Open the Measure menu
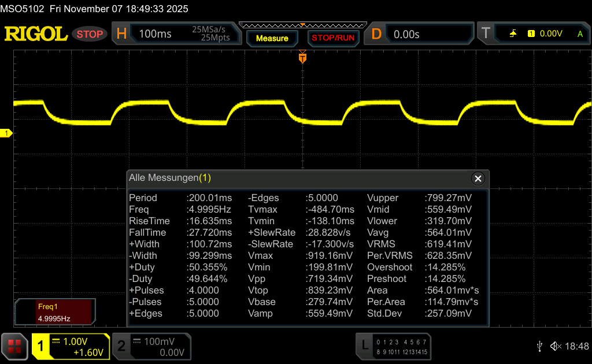The height and width of the screenshot is (364, 592). (x=272, y=38)
